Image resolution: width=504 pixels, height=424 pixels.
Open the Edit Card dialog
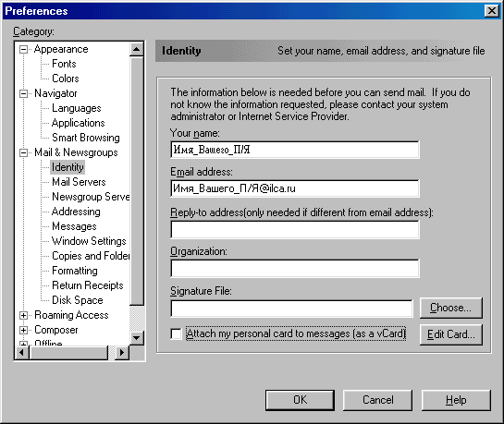451,334
